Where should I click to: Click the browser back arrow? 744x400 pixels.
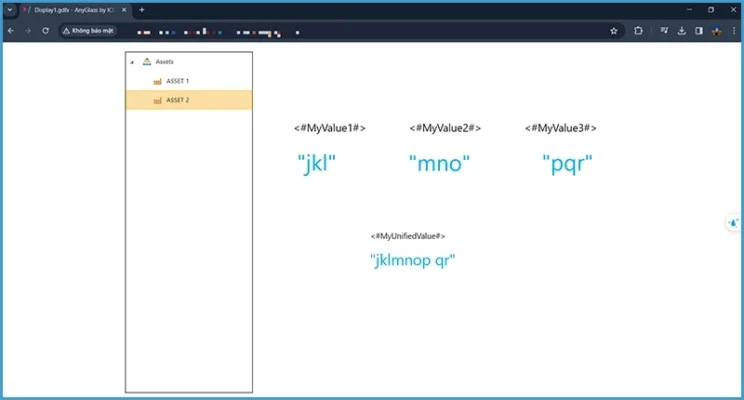click(10, 30)
